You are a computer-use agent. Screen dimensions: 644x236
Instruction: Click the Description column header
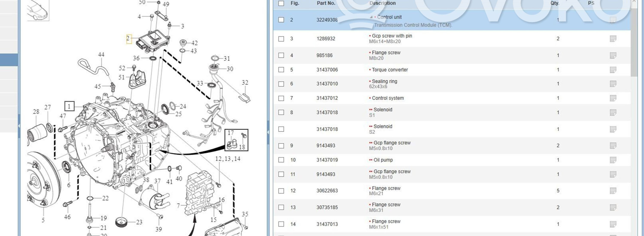click(x=382, y=3)
